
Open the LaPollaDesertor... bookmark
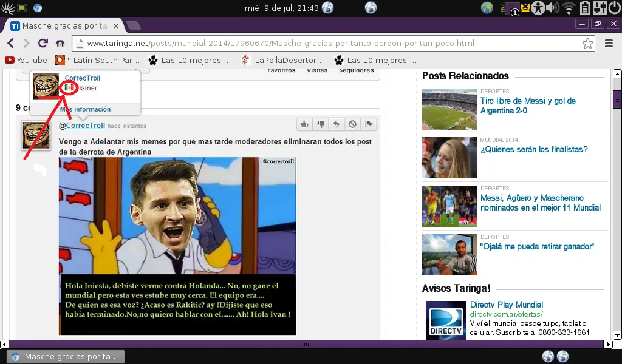coord(282,60)
